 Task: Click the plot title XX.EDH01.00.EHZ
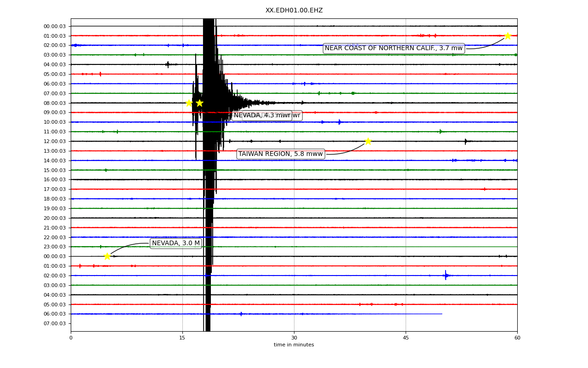click(x=294, y=11)
